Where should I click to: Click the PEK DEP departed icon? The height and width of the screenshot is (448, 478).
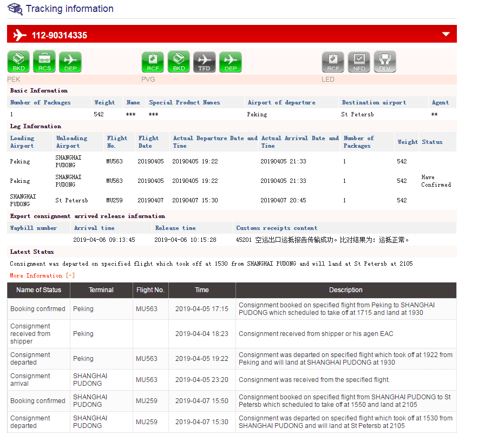[x=70, y=62]
